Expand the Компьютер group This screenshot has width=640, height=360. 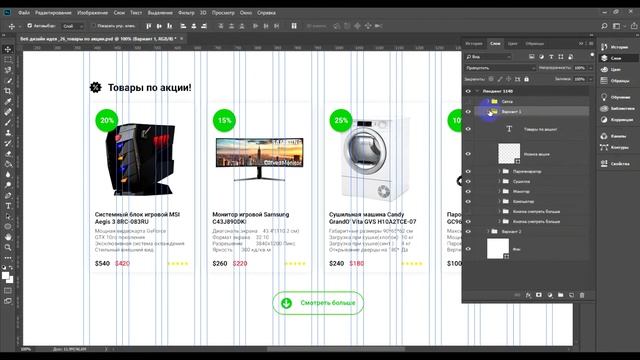click(x=499, y=201)
